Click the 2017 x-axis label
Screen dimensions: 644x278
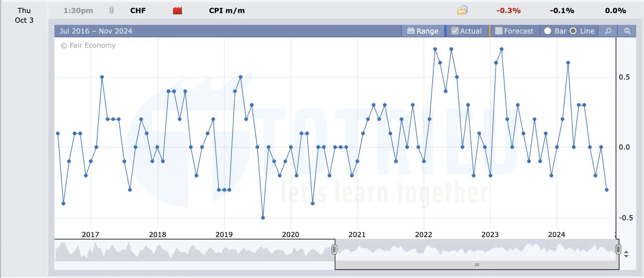[x=90, y=235]
